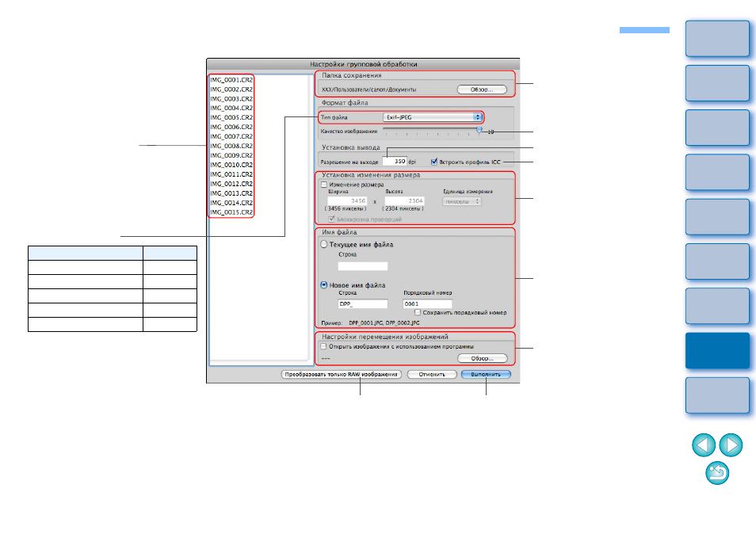
Task: Enable the Изменение размера checkbox
Action: [x=324, y=185]
